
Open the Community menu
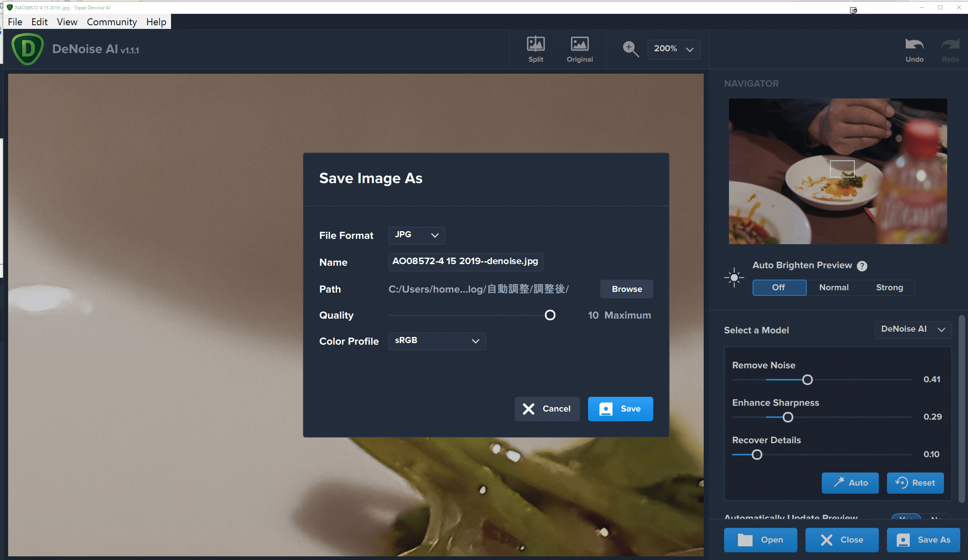tap(112, 22)
